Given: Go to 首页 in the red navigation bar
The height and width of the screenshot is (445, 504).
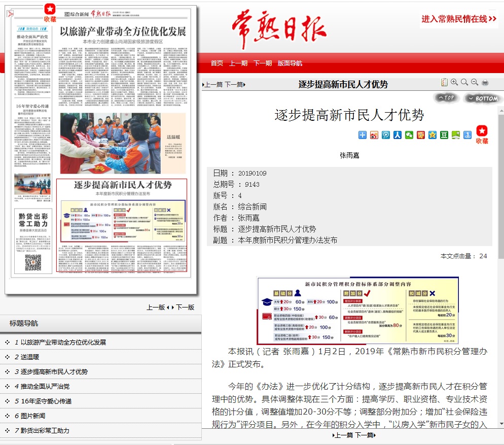Looking at the screenshot, I should click(x=217, y=63).
